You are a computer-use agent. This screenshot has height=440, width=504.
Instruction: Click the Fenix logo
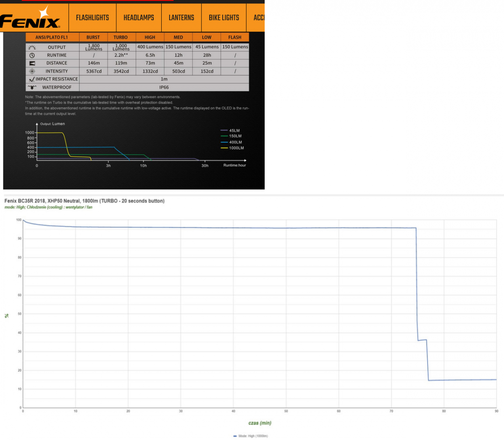pyautogui.click(x=30, y=19)
